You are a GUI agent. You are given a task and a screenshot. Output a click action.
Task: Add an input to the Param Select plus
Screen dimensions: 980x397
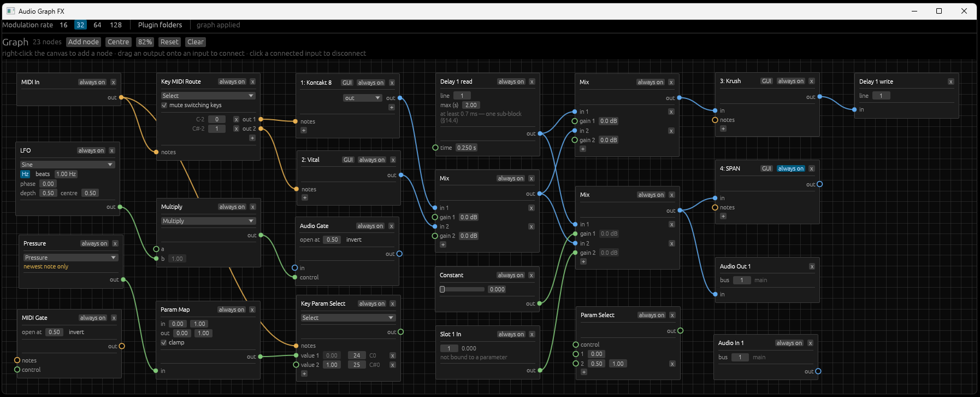[x=583, y=372]
